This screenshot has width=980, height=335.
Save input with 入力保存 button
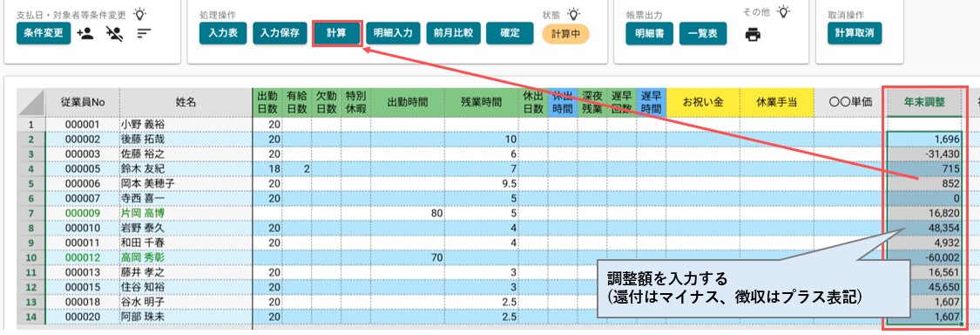pos(280,34)
